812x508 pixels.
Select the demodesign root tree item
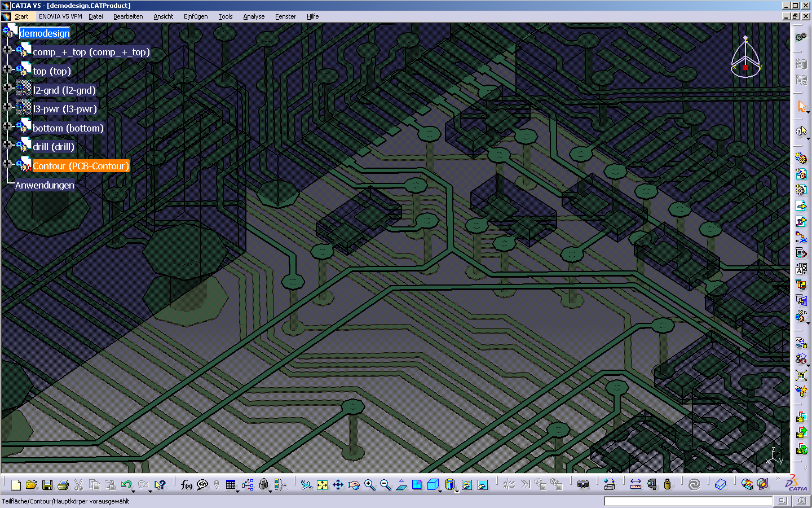45,33
